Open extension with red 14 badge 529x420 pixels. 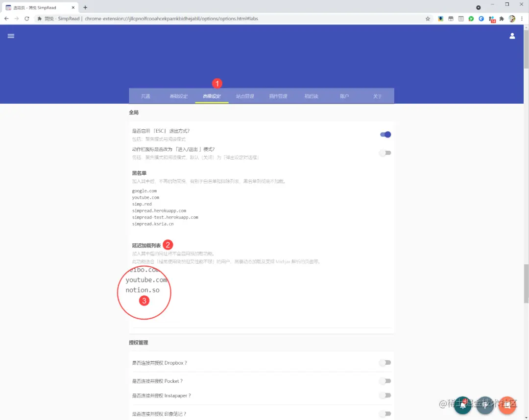492,19
